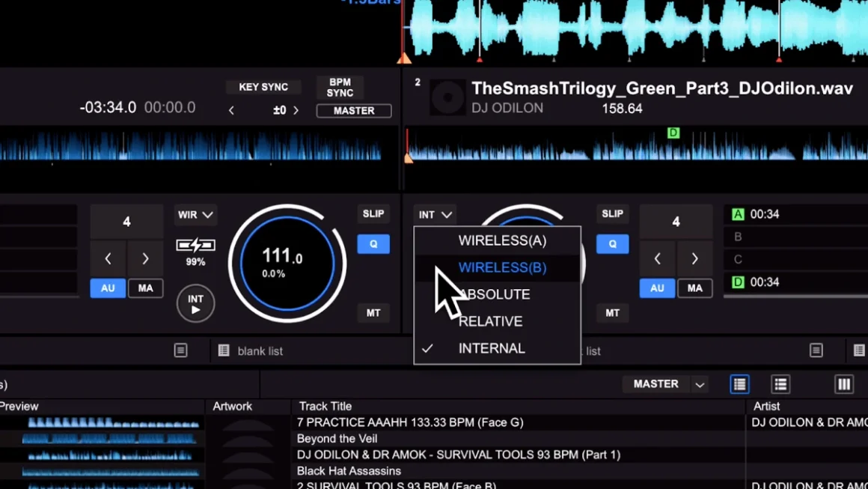Select WIRELESS(B) from the dropdown menu
Image resolution: width=868 pixels, height=489 pixels.
[x=501, y=267]
